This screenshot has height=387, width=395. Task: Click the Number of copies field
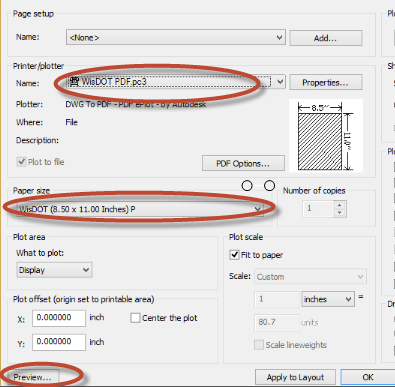[318, 209]
